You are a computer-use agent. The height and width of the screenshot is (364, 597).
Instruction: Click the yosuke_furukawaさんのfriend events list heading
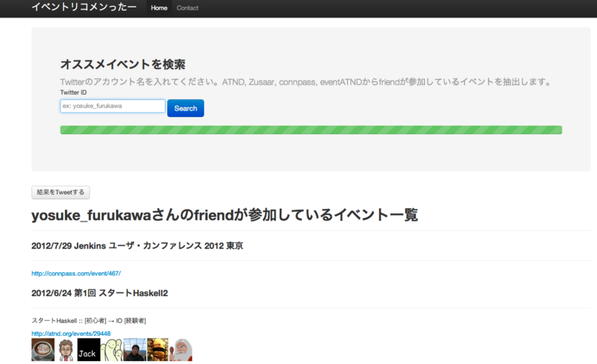point(225,215)
